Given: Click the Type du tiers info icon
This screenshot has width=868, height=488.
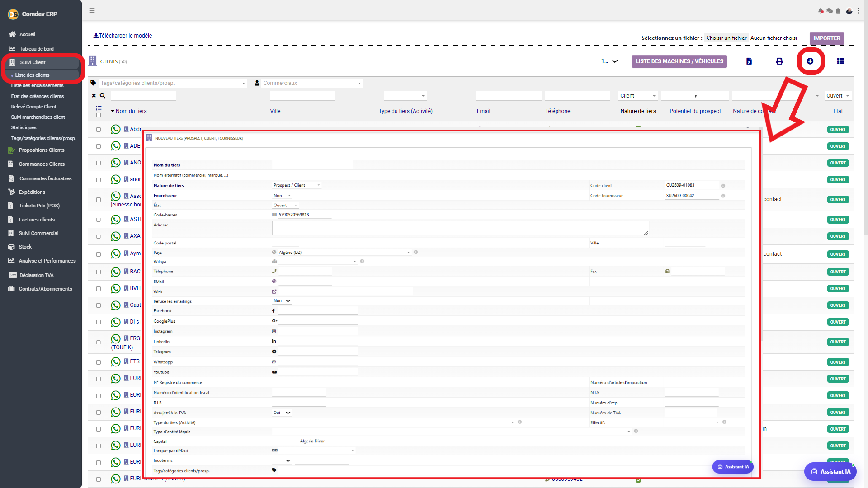Looking at the screenshot, I should point(519,422).
